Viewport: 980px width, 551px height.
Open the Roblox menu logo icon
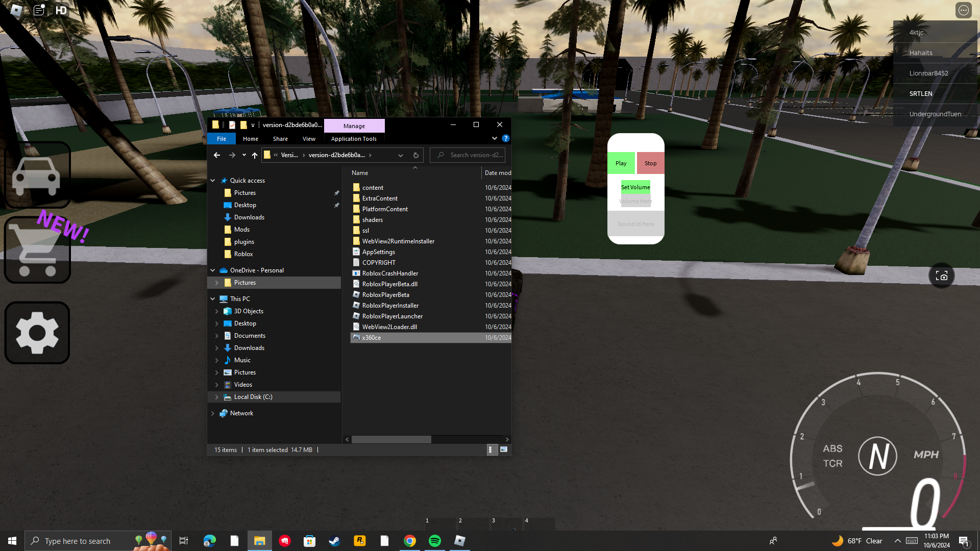click(16, 10)
